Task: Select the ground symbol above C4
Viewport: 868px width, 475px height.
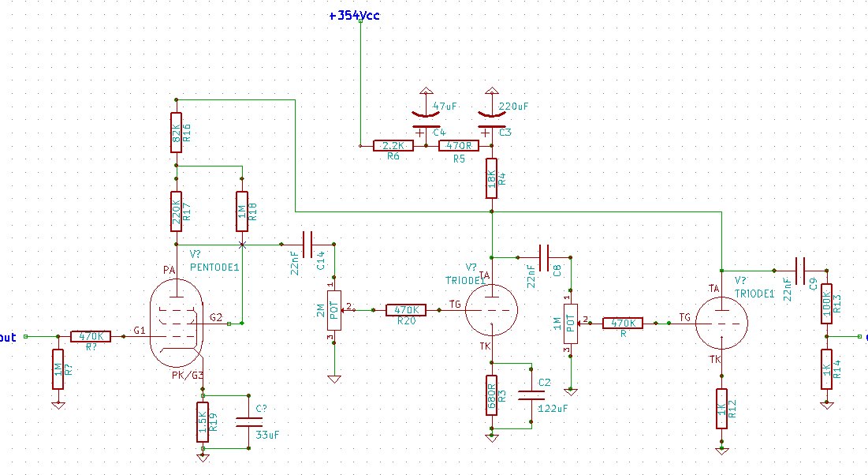Action: point(426,90)
